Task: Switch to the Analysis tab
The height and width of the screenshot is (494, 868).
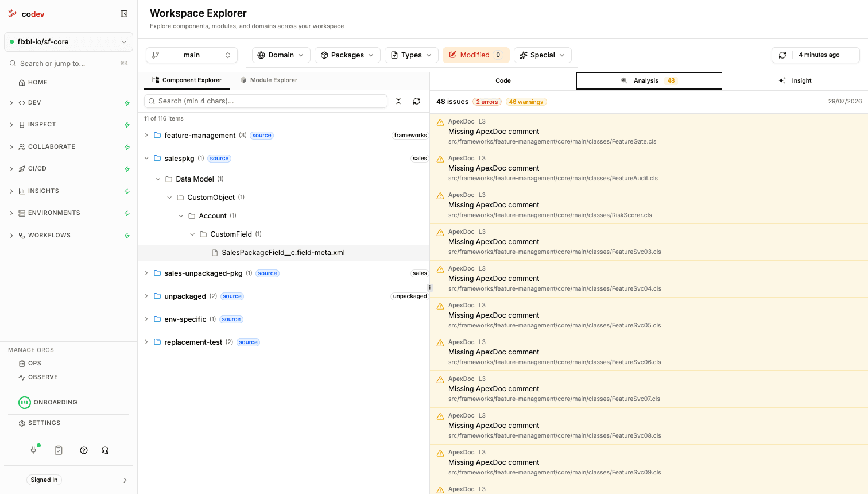Action: 649,81
